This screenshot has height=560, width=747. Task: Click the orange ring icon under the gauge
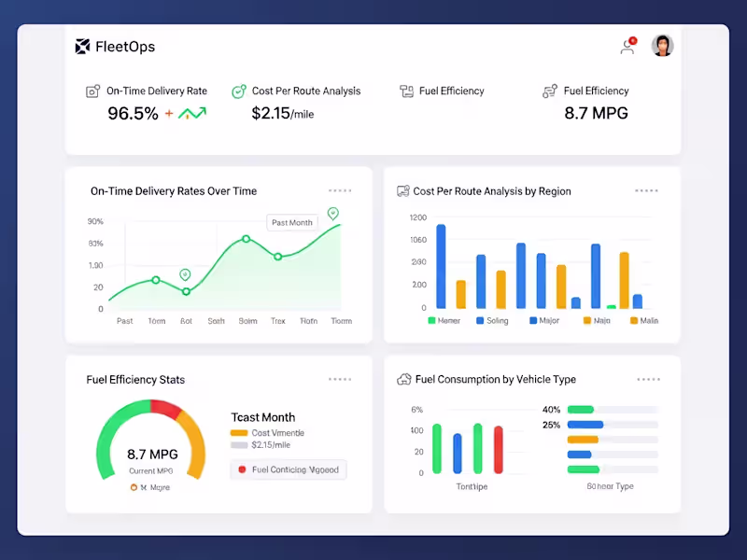134,487
